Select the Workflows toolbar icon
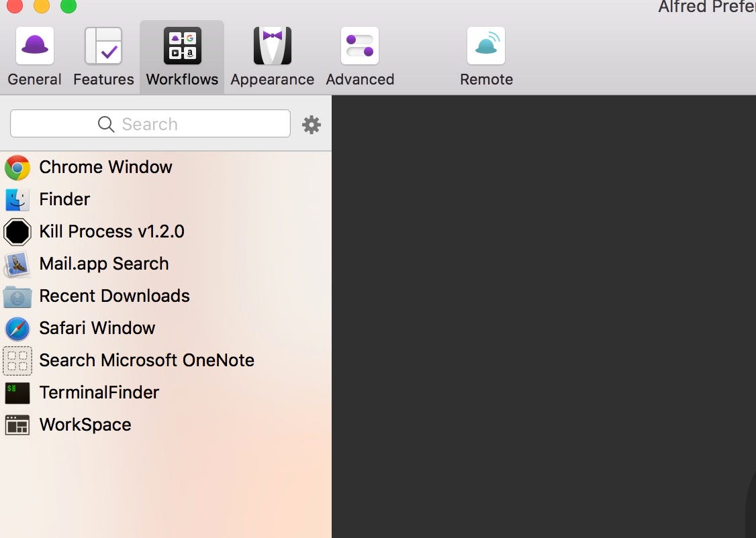The width and height of the screenshot is (756, 538). pos(182,46)
